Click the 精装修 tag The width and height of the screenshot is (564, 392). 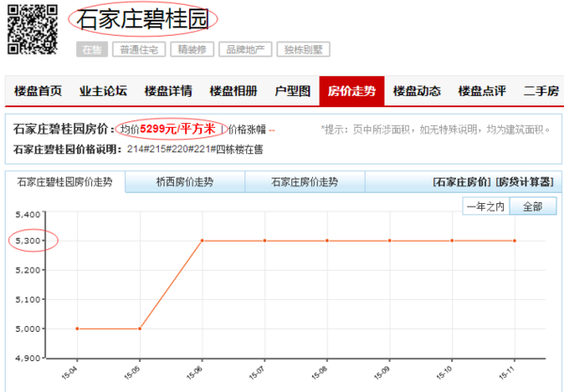point(192,49)
